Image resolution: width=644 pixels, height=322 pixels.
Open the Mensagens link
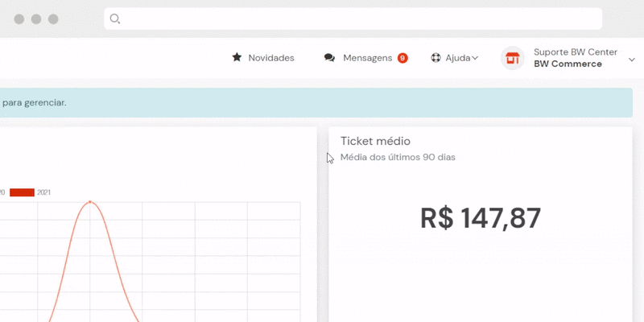tap(368, 58)
